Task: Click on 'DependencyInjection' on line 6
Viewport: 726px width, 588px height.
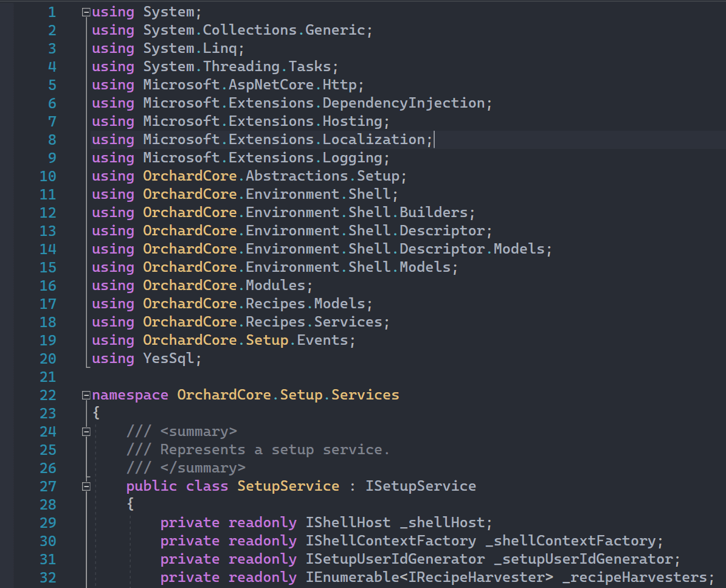Action: [x=404, y=103]
